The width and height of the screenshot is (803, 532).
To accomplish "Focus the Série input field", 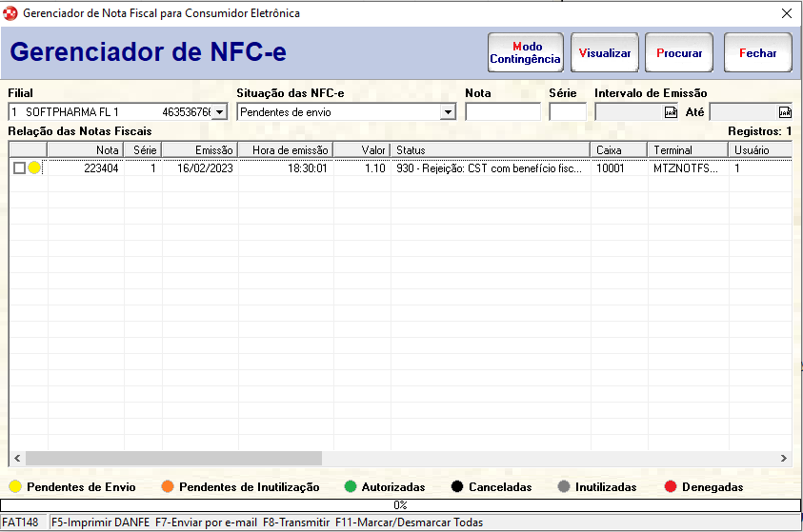I will [568, 112].
